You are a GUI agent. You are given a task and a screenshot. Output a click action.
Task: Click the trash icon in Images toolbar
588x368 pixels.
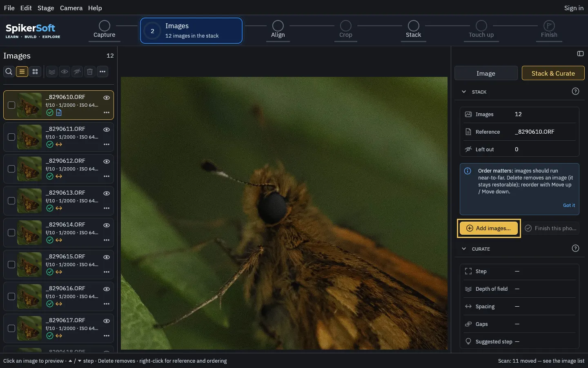pyautogui.click(x=90, y=72)
